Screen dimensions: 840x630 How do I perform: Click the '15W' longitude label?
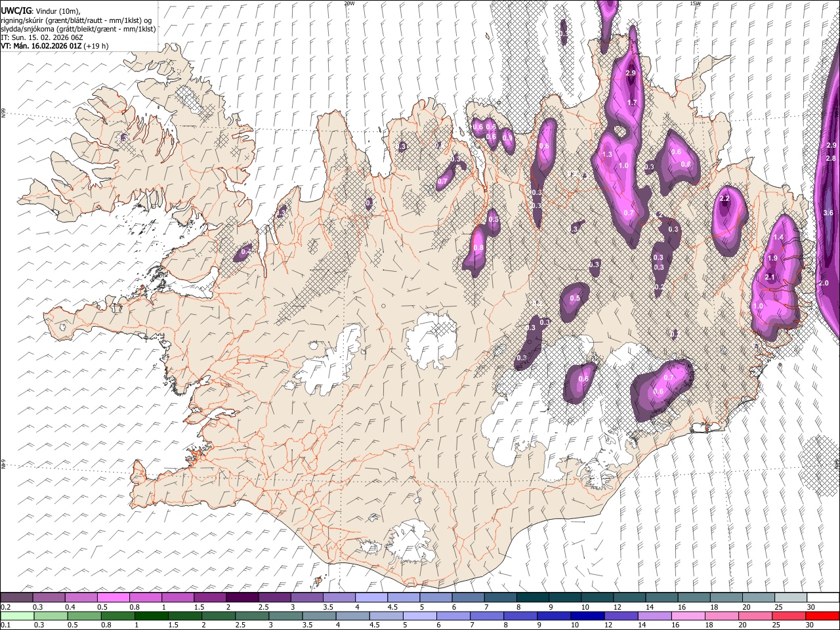point(695,3)
